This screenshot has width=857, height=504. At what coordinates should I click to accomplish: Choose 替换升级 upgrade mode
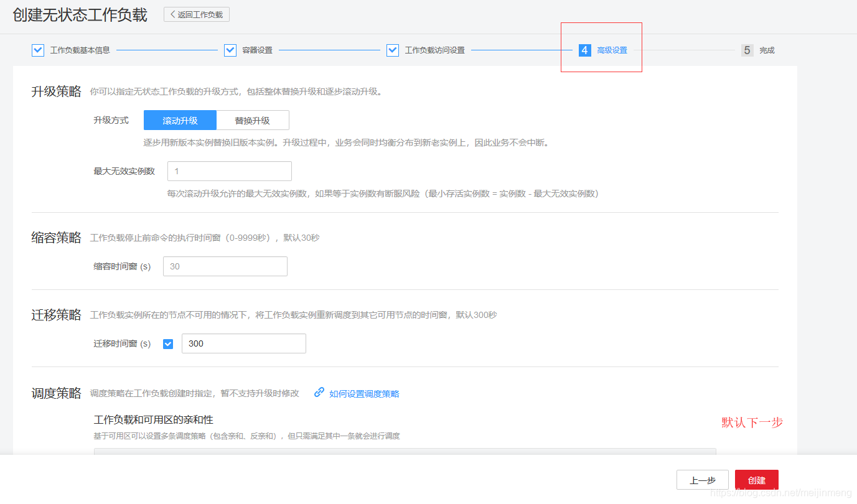pos(253,120)
